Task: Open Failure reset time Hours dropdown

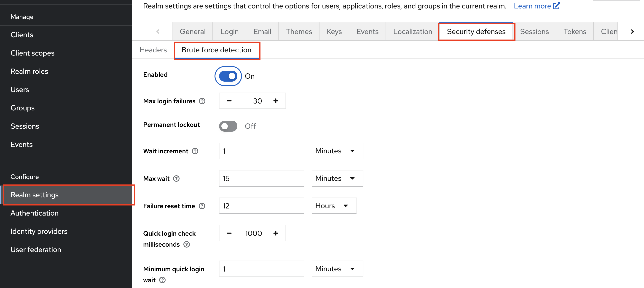Action: pyautogui.click(x=334, y=205)
